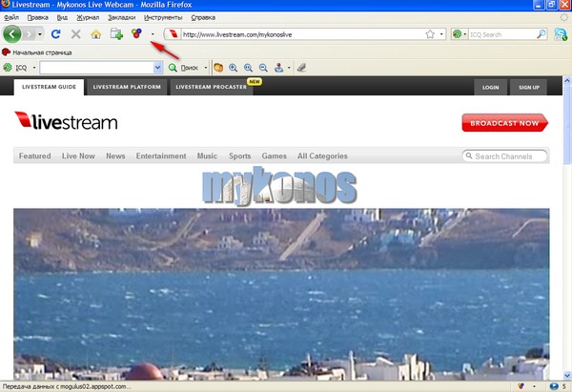Open the games icon dropdown arrow
Viewport: 572px width, 392px height.
click(x=289, y=68)
